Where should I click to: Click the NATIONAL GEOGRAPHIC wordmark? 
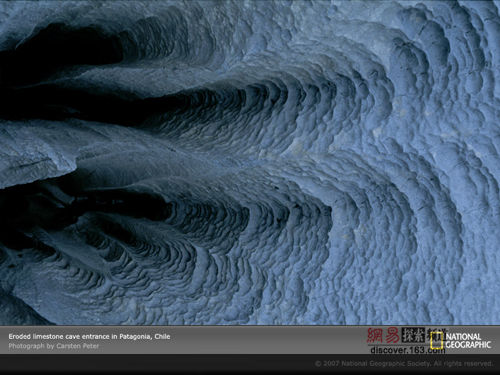coord(468,341)
